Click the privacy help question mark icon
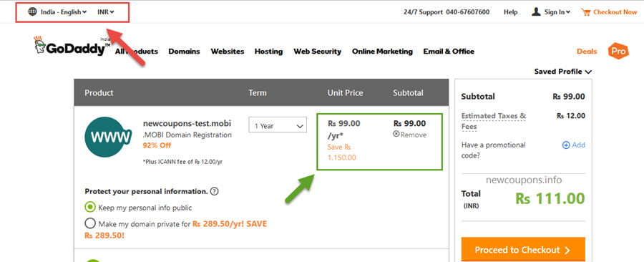 [215, 191]
